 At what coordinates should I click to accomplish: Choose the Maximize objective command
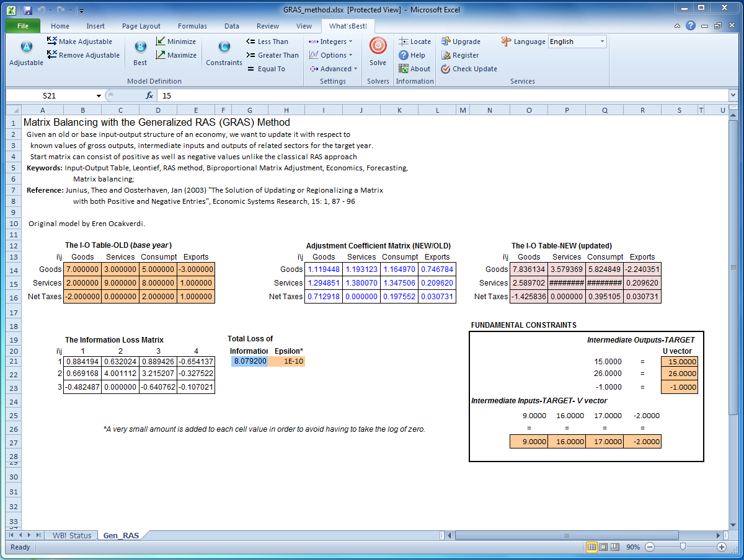pyautogui.click(x=176, y=55)
